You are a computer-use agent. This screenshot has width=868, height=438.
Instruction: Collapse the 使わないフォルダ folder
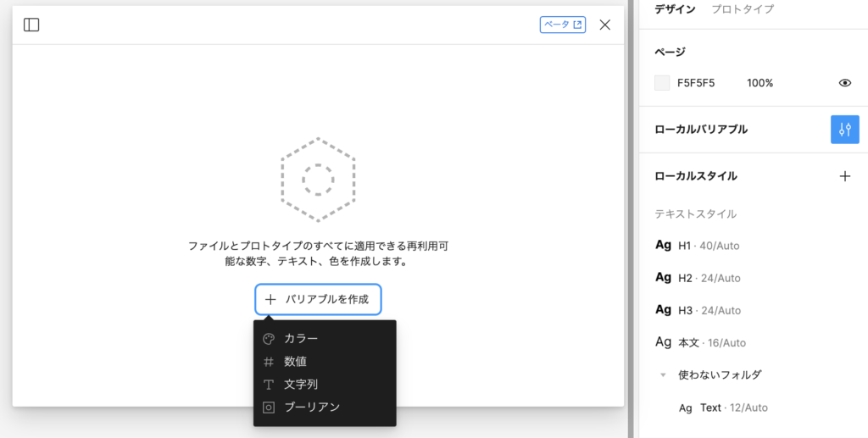click(663, 374)
